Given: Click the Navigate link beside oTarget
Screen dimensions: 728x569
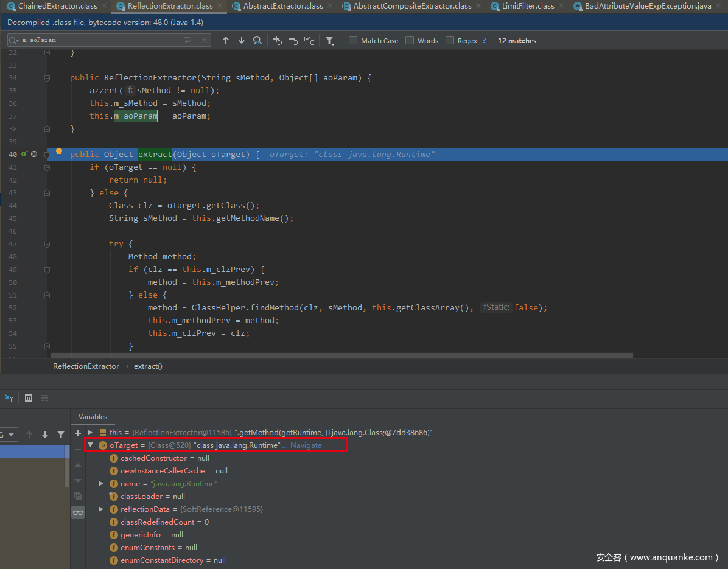Looking at the screenshot, I should [x=306, y=445].
